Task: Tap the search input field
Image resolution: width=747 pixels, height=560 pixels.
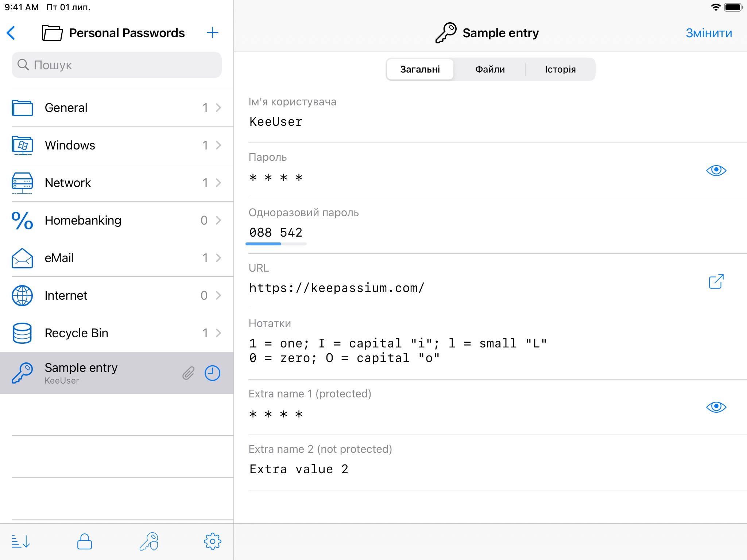Action: [115, 65]
